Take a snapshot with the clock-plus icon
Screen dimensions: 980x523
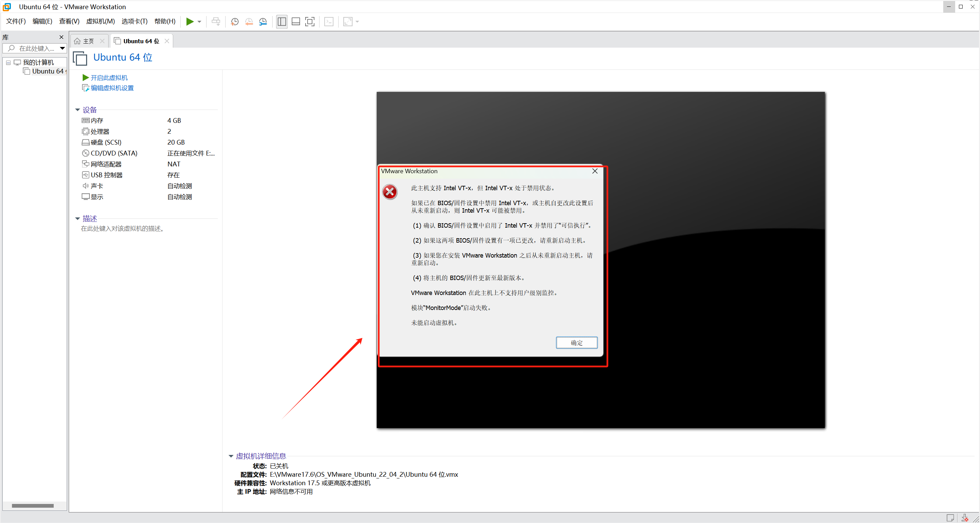click(x=235, y=22)
